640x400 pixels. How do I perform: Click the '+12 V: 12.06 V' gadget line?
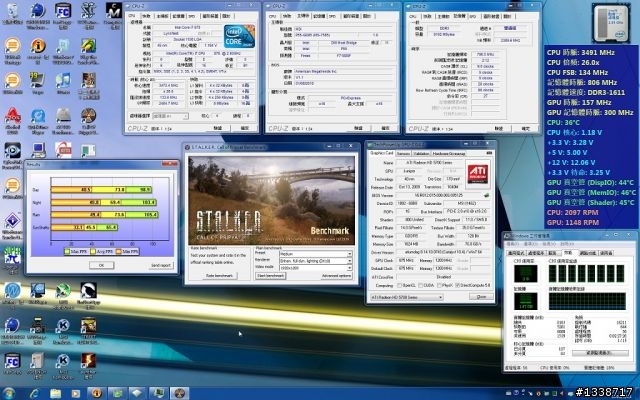click(x=571, y=162)
